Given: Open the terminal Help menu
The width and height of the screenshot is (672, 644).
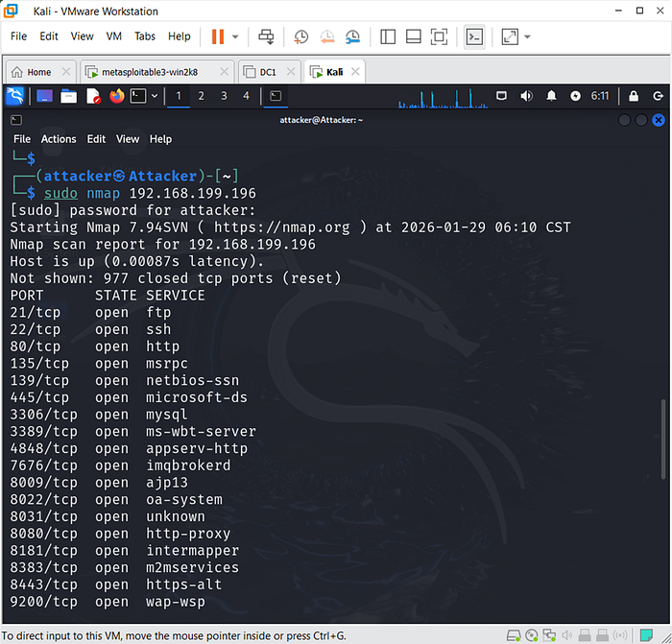Looking at the screenshot, I should pyautogui.click(x=160, y=139).
